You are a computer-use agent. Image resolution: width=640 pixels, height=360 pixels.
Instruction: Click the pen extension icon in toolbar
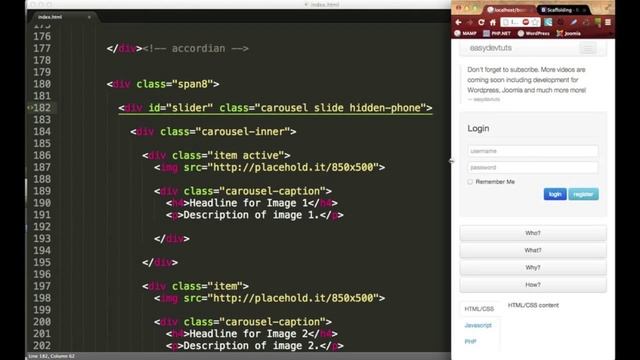[573, 22]
